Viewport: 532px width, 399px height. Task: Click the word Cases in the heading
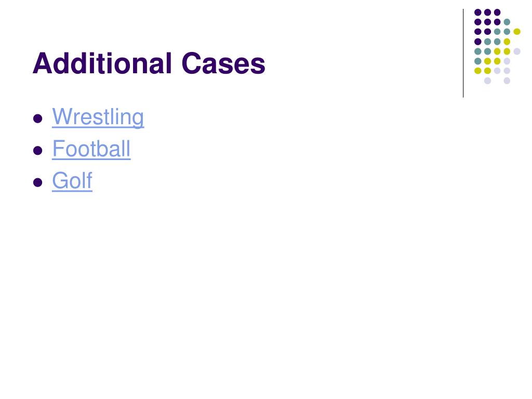point(223,63)
